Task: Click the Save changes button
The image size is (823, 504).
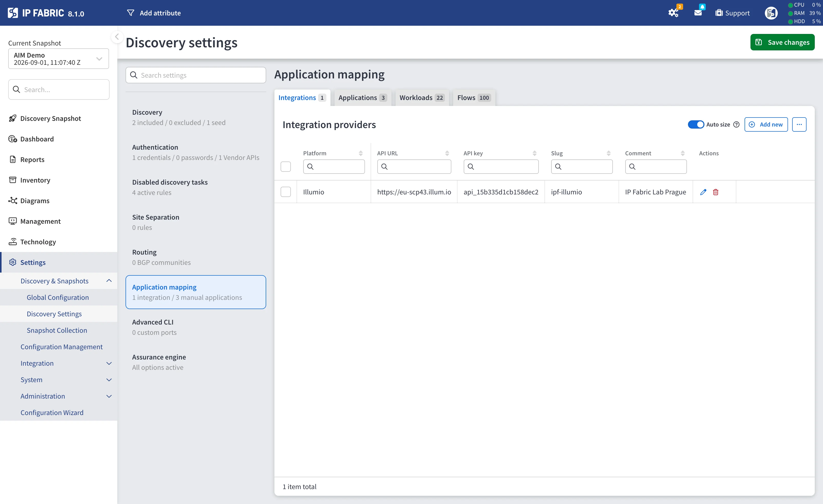Action: point(782,42)
